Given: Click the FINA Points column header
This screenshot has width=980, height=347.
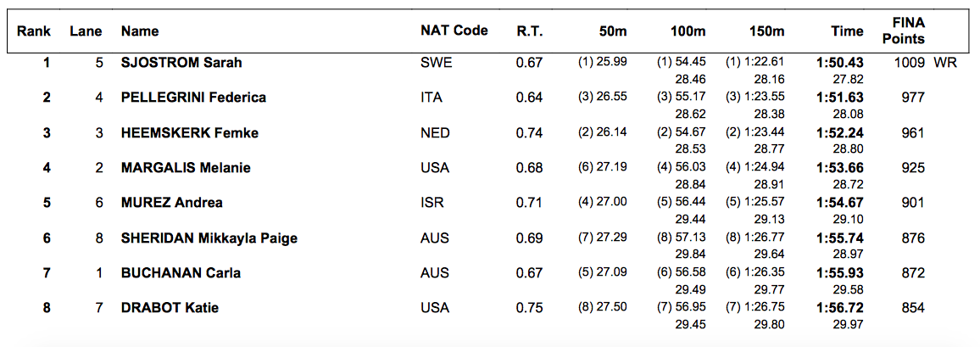Looking at the screenshot, I should 909,31.
